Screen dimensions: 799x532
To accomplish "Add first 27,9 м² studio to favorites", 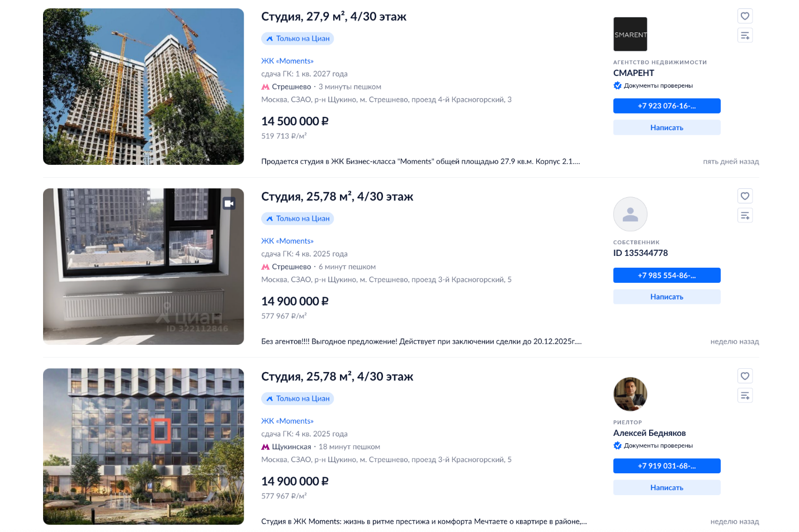I will coord(745,16).
